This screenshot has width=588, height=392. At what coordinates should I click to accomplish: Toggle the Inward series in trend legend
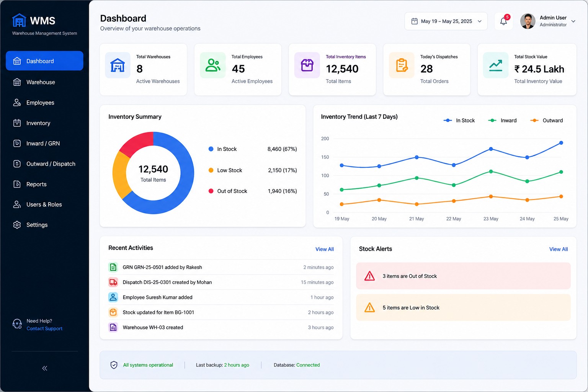(502, 121)
